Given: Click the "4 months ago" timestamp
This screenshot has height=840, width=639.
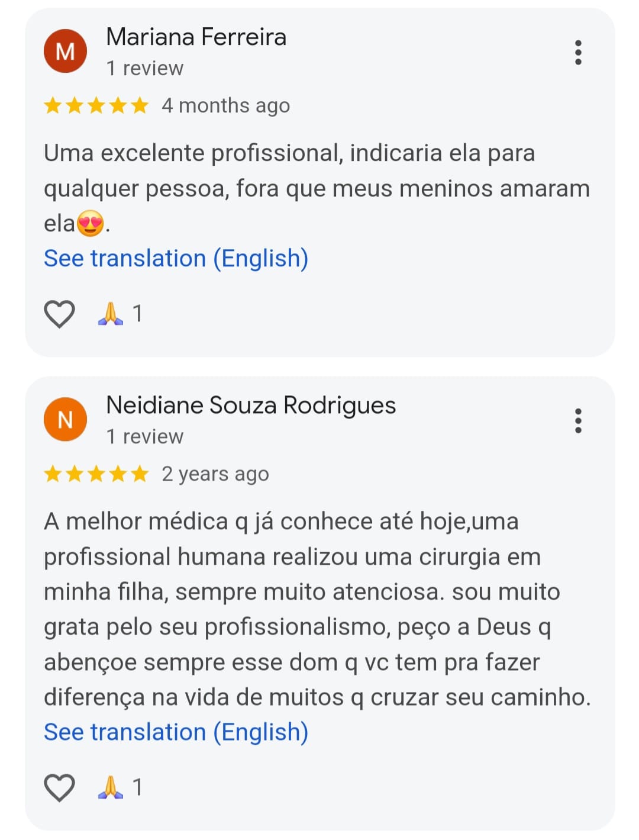Looking at the screenshot, I should tap(225, 106).
